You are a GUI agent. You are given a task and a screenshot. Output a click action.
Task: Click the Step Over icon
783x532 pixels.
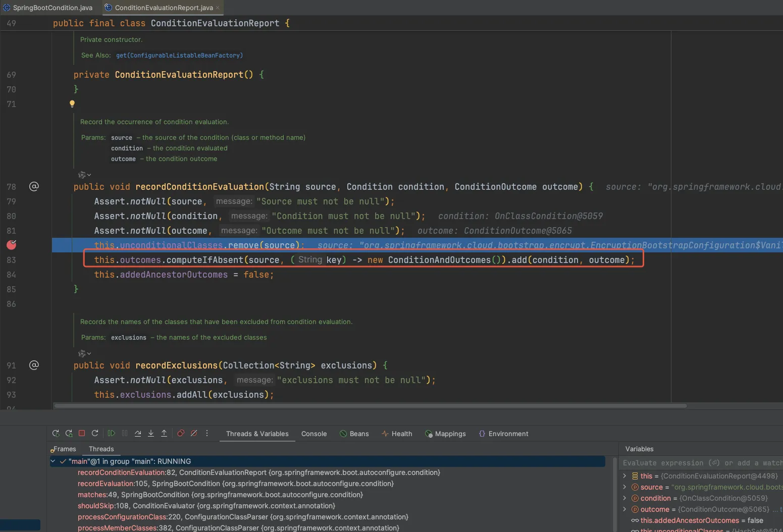click(x=138, y=433)
